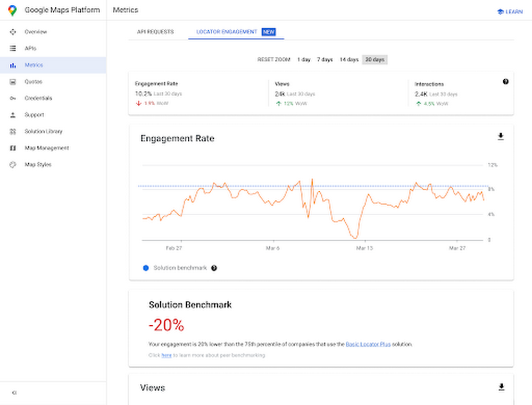Download the Engagement Rate chart data
Image resolution: width=532 pixels, height=405 pixels.
(501, 136)
